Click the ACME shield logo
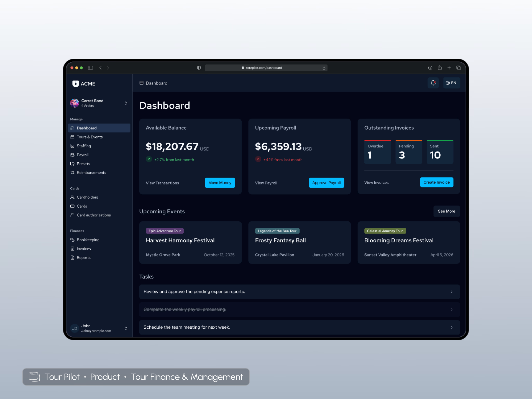The width and height of the screenshot is (532, 399). pos(75,84)
